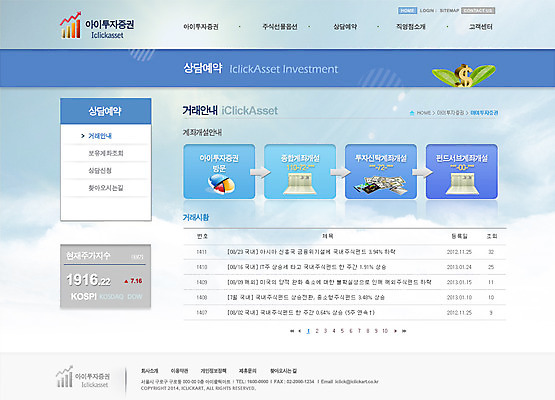The width and height of the screenshot is (555, 400).
Task: Switch stock index widget to DOW tab
Action: (x=135, y=297)
